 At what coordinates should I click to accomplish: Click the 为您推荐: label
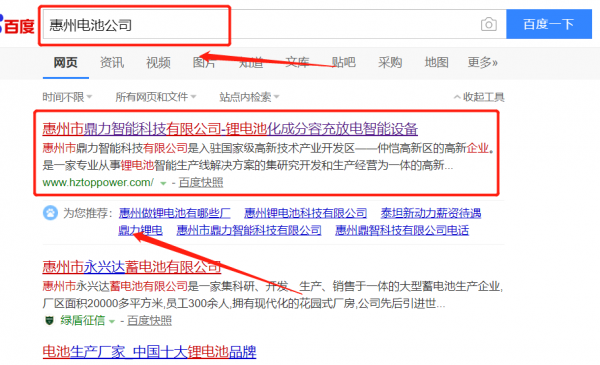click(x=88, y=213)
